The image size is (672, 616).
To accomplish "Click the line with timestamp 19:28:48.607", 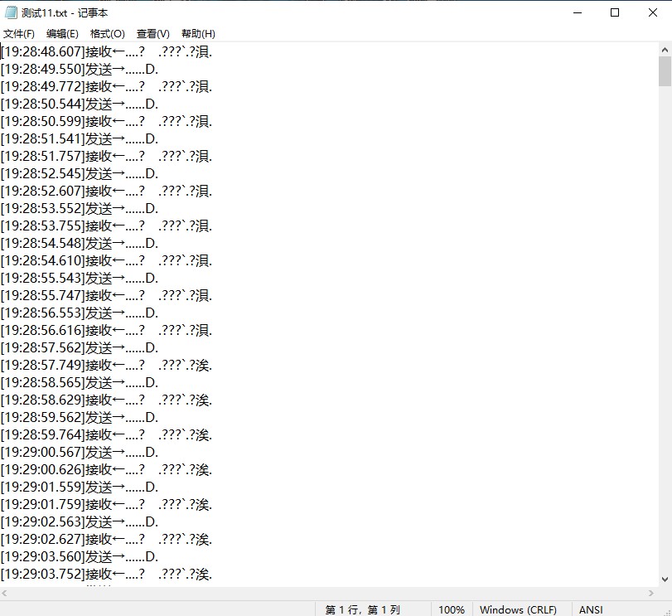I will (x=106, y=52).
